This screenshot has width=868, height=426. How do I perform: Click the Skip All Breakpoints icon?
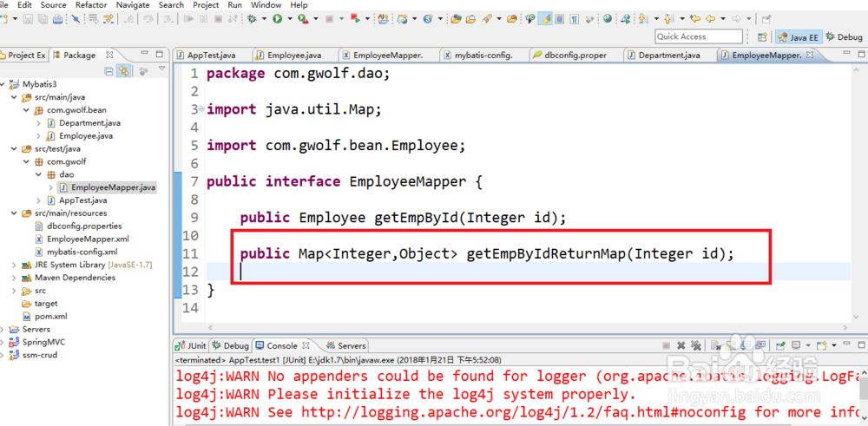click(x=76, y=19)
